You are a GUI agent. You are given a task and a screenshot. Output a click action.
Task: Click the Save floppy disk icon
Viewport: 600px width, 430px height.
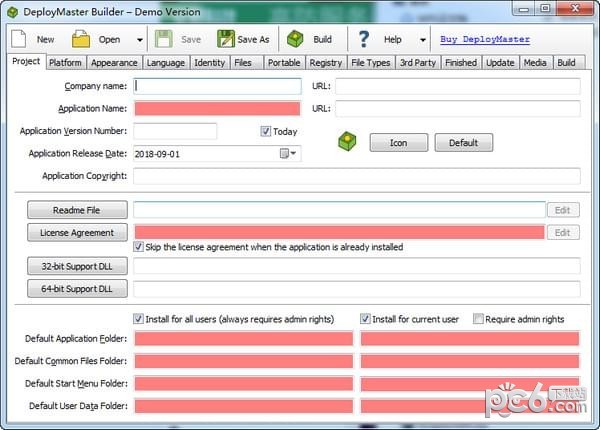164,39
